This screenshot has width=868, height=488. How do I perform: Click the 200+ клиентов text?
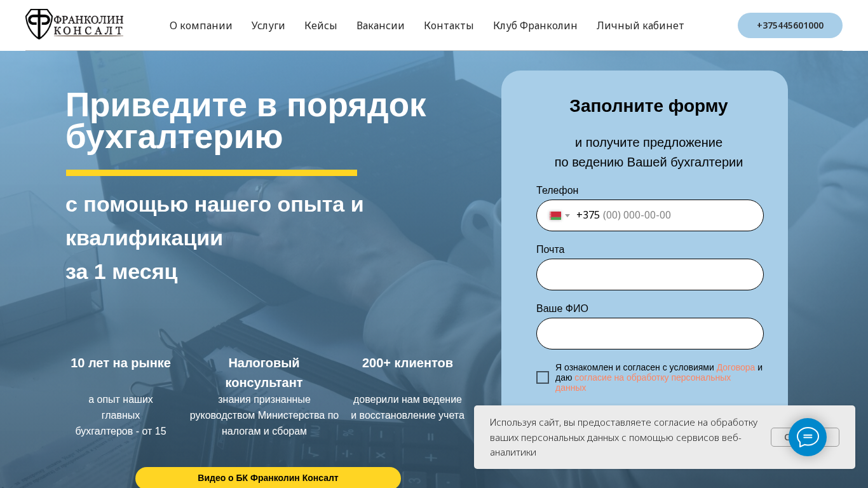coord(407,363)
